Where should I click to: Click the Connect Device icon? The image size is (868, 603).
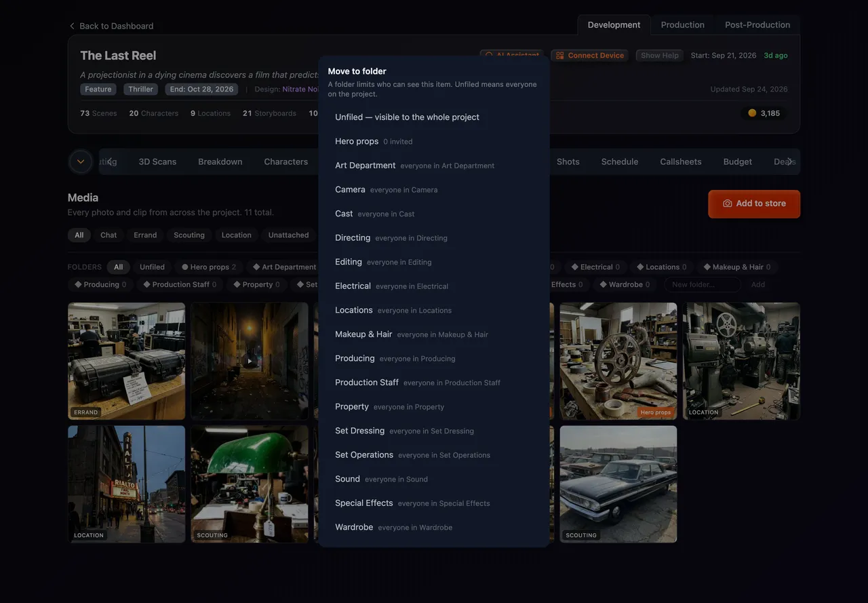pos(560,56)
